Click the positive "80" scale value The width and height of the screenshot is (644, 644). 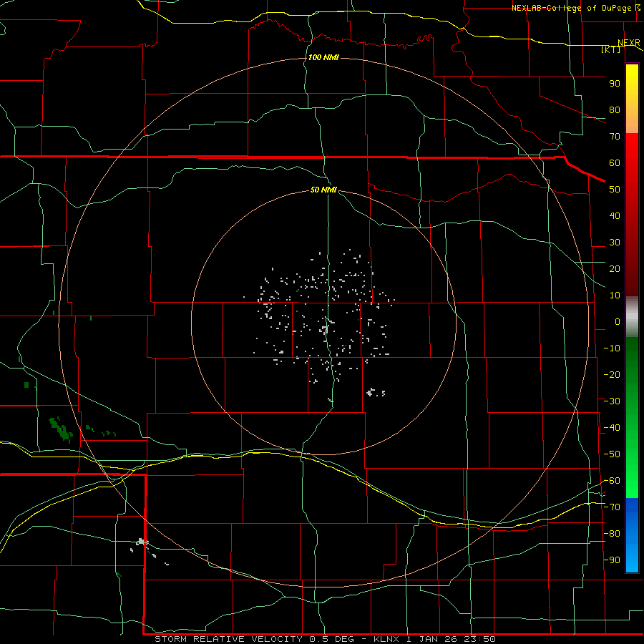coord(615,109)
